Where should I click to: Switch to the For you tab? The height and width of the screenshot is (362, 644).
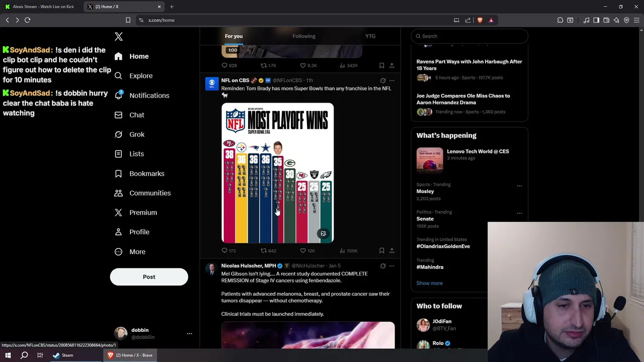233,36
